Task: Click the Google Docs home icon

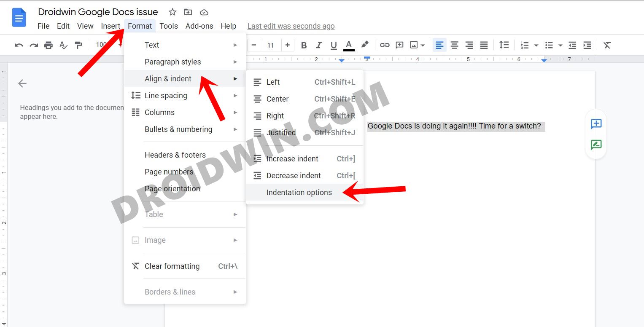Action: [x=19, y=18]
